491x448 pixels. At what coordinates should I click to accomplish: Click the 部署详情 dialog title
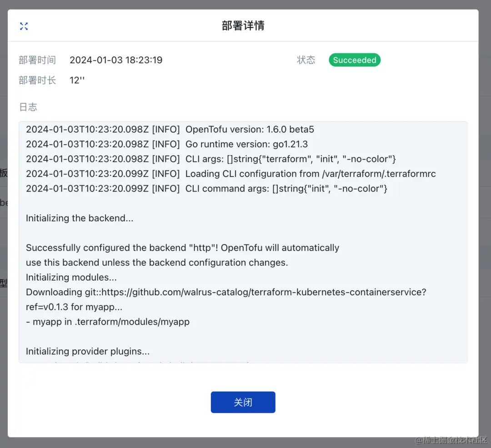coord(243,25)
